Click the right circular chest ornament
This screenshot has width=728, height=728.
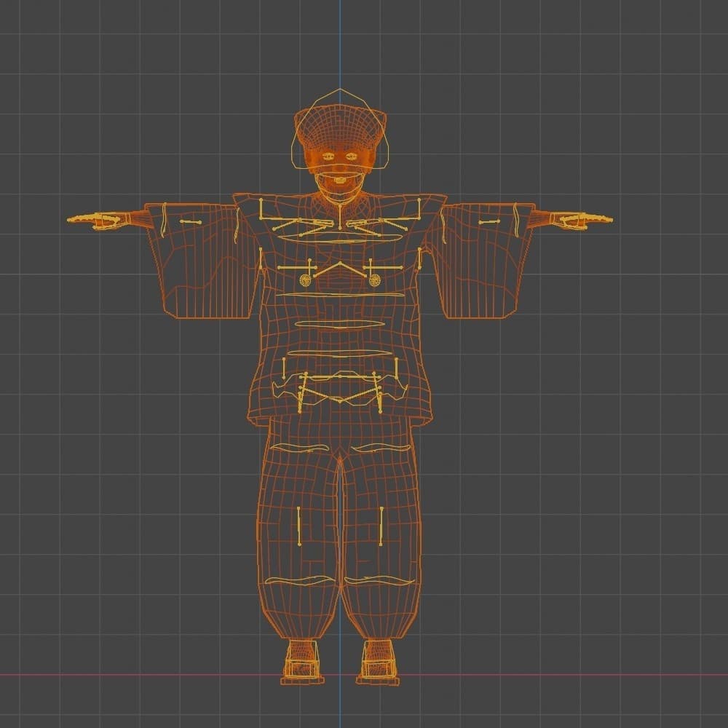click(375, 280)
